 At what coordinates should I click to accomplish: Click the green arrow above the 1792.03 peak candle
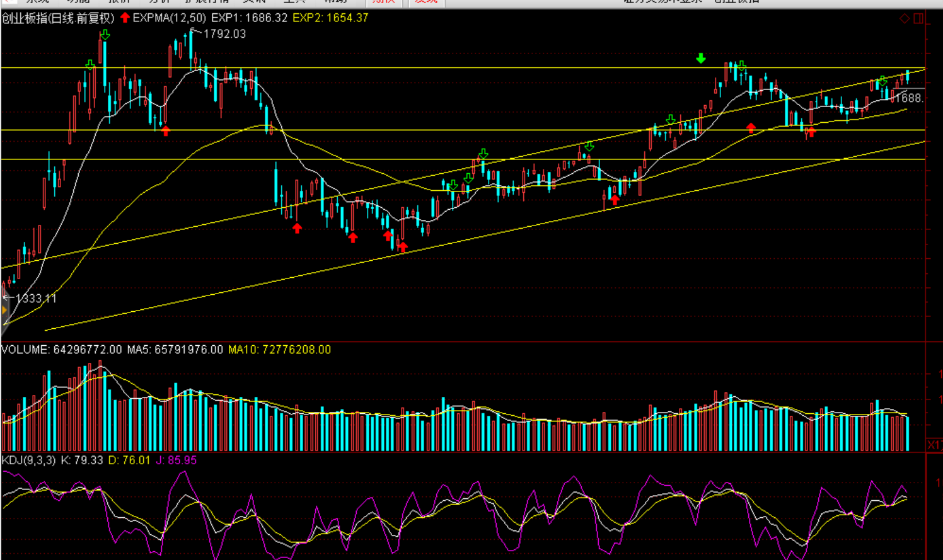105,35
